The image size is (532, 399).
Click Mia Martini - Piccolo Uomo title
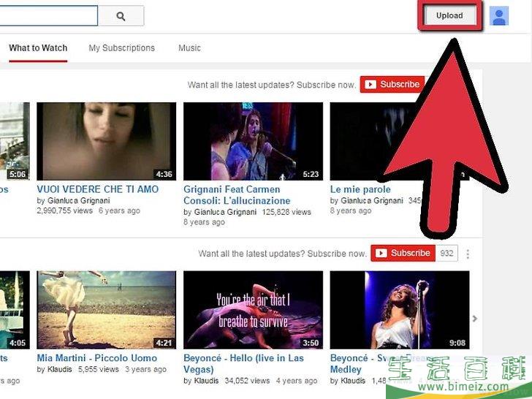(x=97, y=358)
